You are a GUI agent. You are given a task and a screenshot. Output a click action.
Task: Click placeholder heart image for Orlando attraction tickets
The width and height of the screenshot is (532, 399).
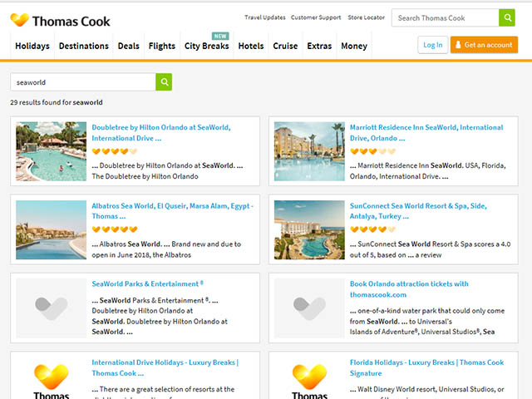coord(309,308)
